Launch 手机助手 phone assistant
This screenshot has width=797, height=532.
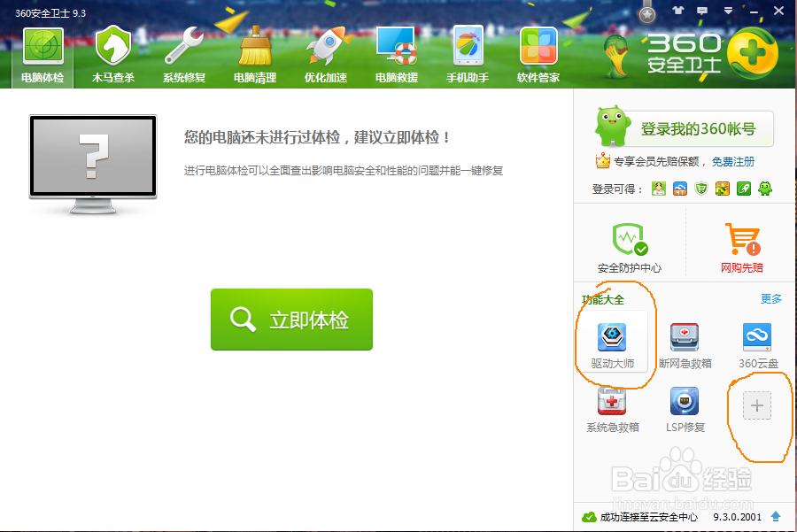[467, 57]
